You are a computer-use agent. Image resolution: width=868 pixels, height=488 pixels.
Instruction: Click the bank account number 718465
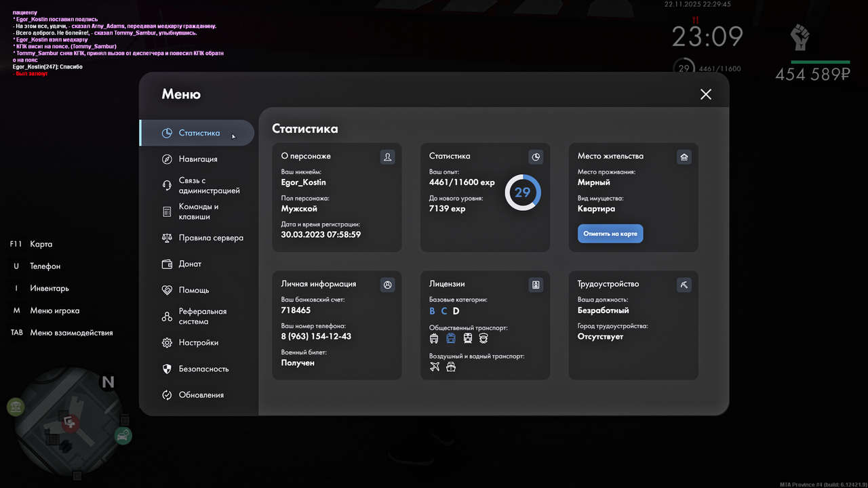pos(296,310)
